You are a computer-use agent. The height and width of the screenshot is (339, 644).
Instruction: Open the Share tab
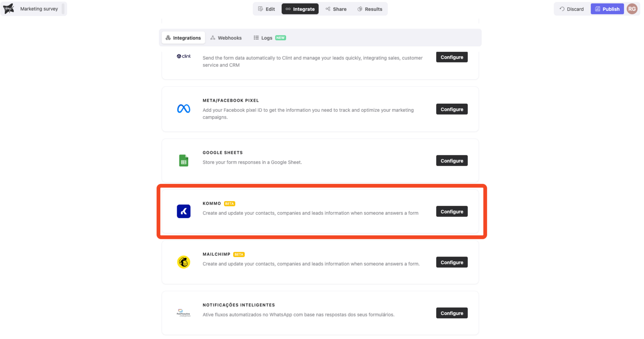tap(336, 9)
